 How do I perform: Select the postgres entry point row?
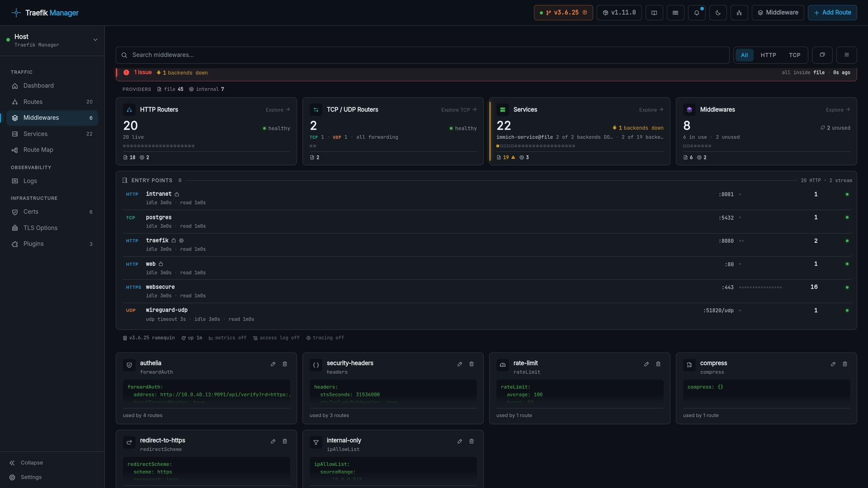point(486,221)
